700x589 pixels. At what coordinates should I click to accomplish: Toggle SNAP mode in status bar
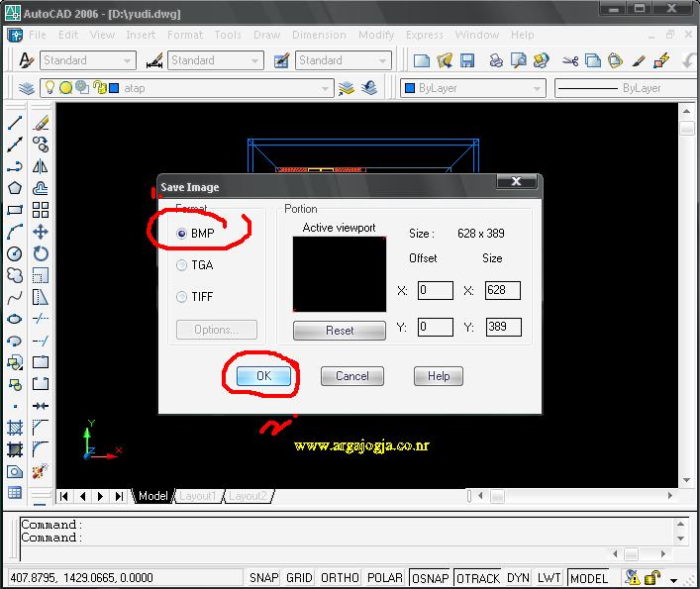pos(263,578)
